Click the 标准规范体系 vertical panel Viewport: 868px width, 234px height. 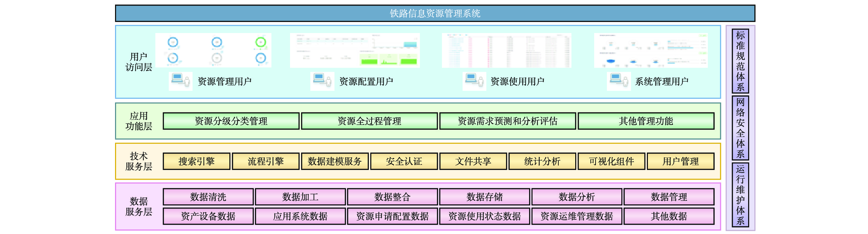740,61
